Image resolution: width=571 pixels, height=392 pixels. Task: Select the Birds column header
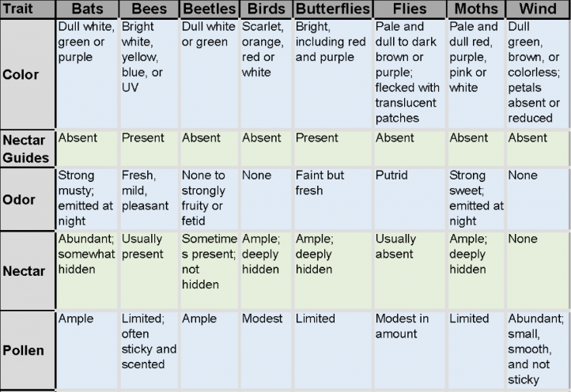[264, 9]
